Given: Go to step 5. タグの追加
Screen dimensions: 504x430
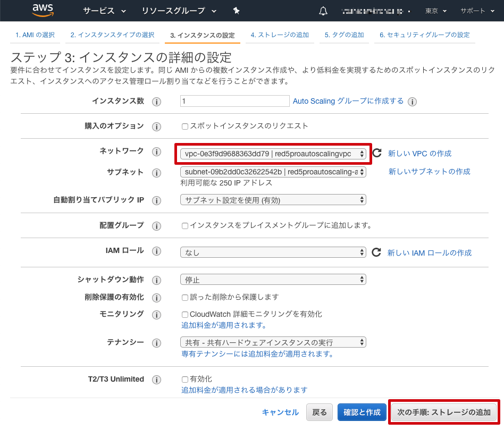Looking at the screenshot, I should coord(345,35).
